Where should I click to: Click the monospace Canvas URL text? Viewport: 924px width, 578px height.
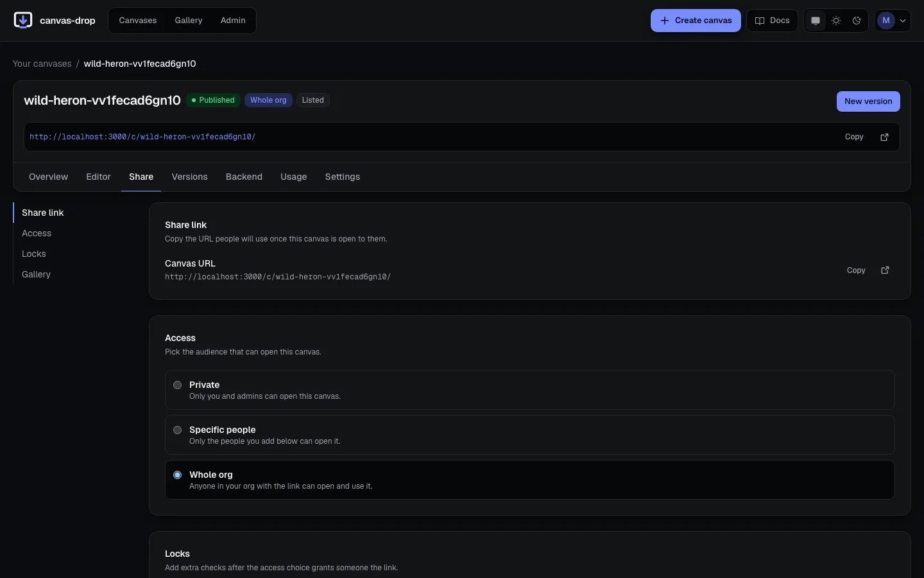278,277
